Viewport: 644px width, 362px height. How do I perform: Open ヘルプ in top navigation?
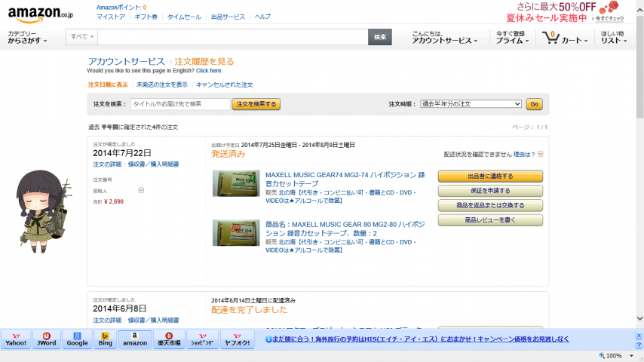(262, 17)
